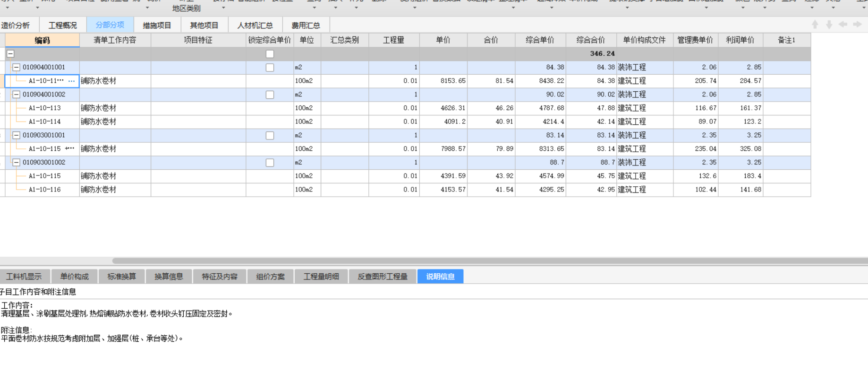Collapse item 010903001002
Image resolution: width=868 pixels, height=382 pixels.
point(17,163)
